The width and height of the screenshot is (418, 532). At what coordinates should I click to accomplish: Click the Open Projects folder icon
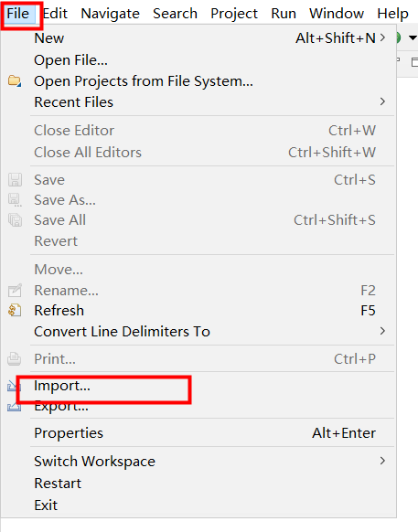(x=15, y=81)
